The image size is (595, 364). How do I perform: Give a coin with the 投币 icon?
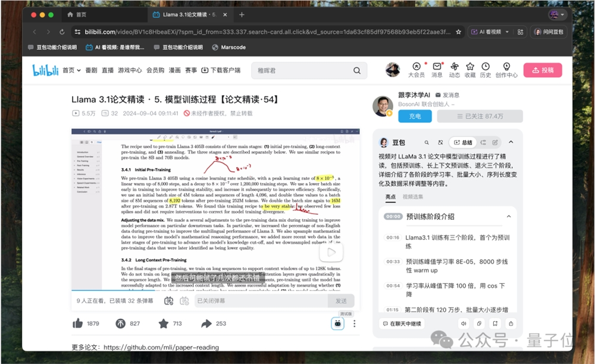click(x=121, y=322)
